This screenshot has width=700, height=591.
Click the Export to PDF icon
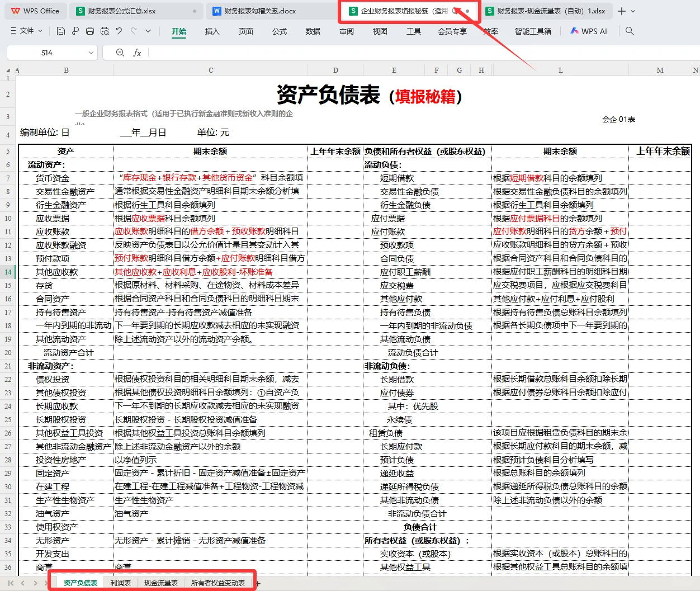pyautogui.click(x=75, y=31)
